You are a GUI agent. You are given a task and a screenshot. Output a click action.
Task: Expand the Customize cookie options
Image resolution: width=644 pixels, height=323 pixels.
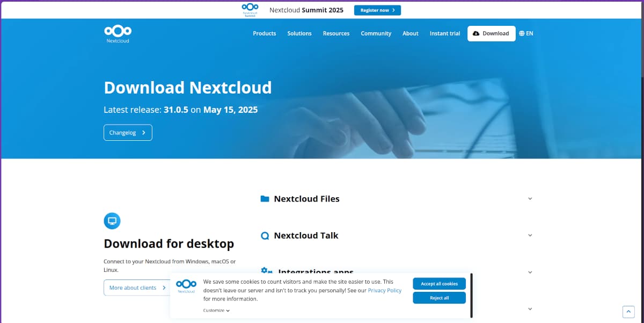pyautogui.click(x=216, y=311)
